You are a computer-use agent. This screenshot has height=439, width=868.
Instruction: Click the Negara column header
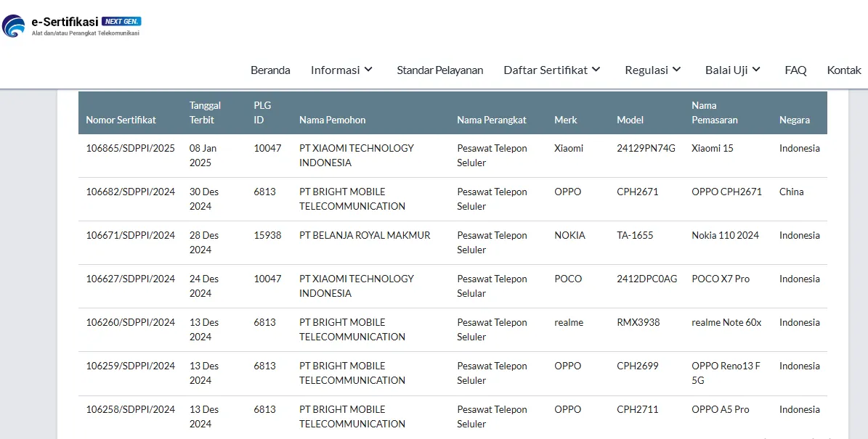coord(794,120)
